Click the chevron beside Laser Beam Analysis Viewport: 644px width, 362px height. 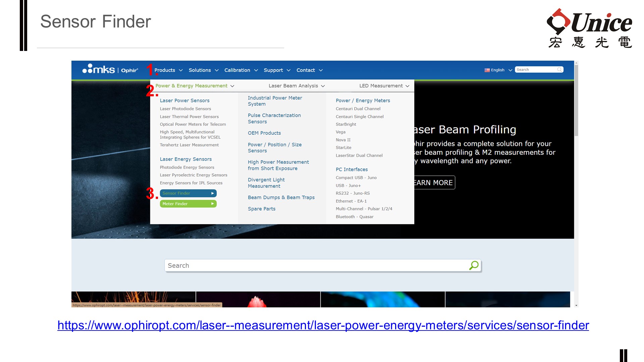click(x=323, y=86)
